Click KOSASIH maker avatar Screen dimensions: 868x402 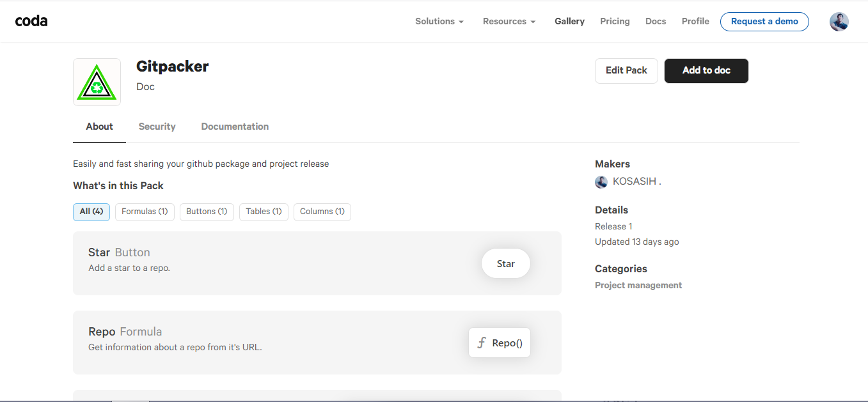click(601, 182)
